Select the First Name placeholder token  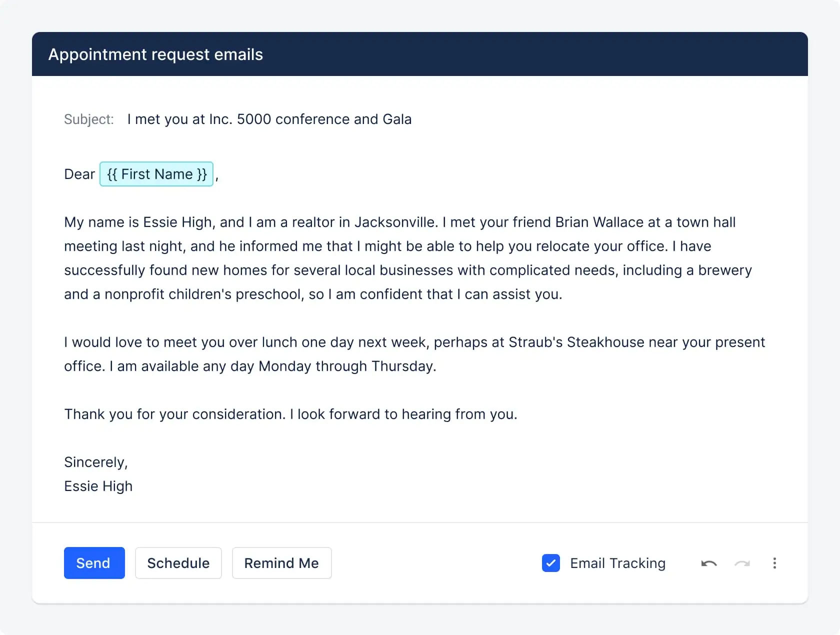(156, 174)
